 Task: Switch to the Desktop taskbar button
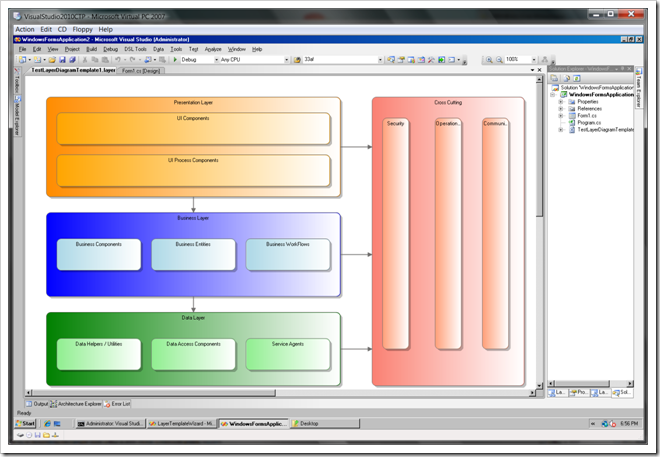(325, 424)
